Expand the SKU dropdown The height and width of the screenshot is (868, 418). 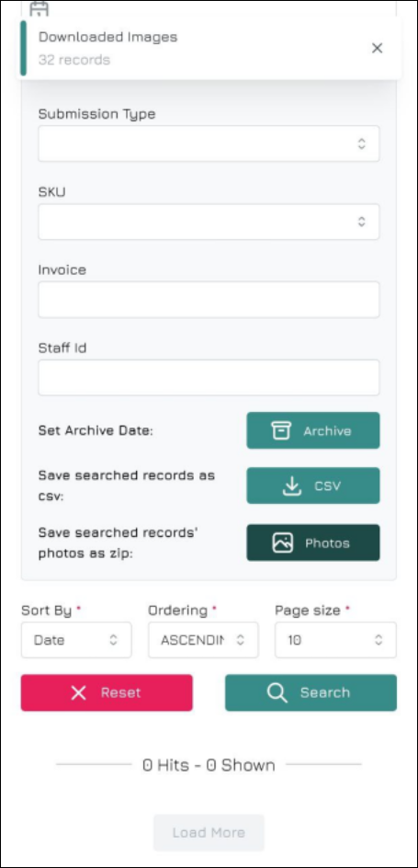209,222
